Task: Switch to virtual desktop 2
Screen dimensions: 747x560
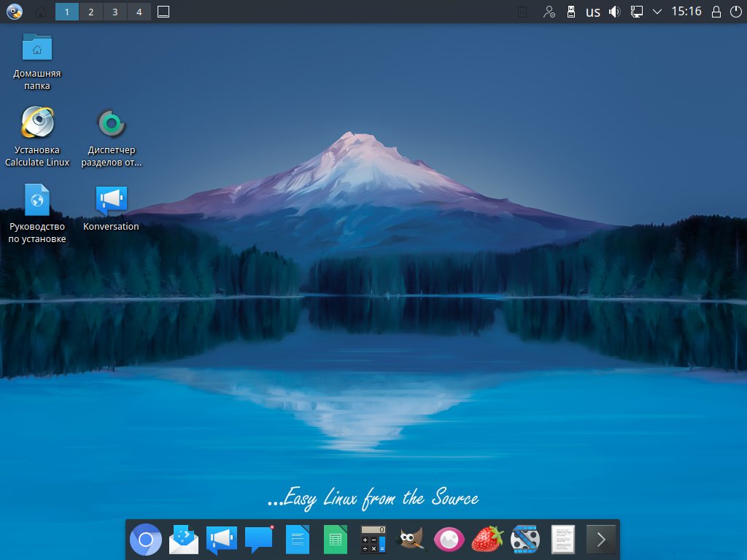Action: pyautogui.click(x=91, y=12)
